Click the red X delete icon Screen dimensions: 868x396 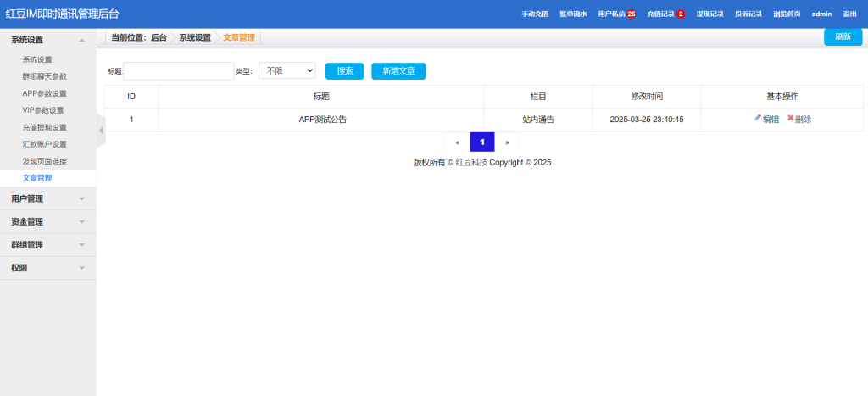pos(791,119)
